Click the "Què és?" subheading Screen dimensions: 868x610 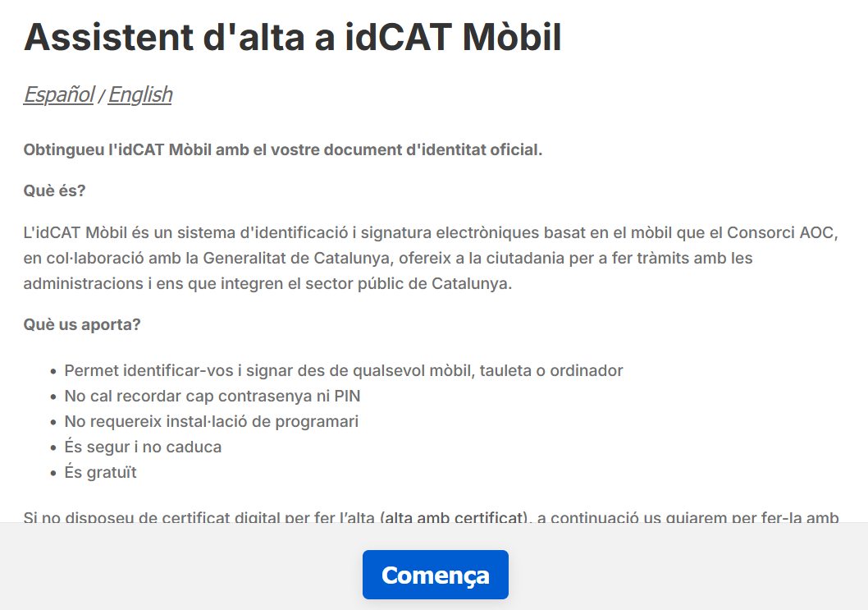coord(54,191)
